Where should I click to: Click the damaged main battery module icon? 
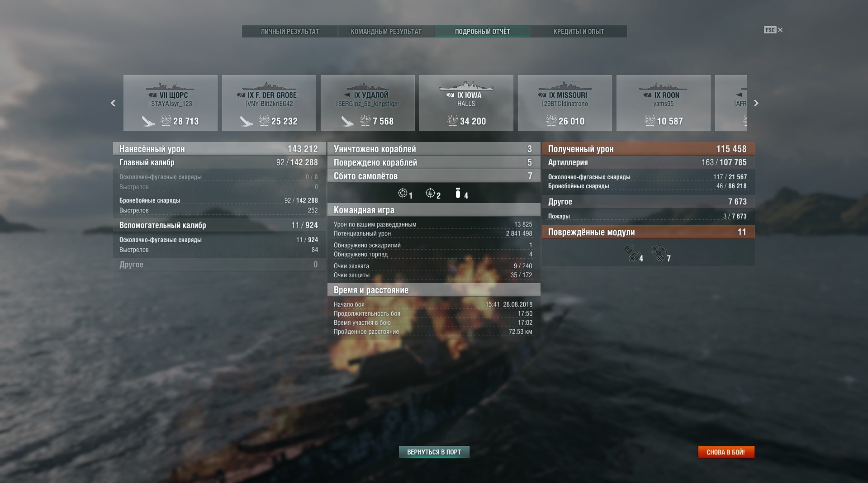point(631,253)
